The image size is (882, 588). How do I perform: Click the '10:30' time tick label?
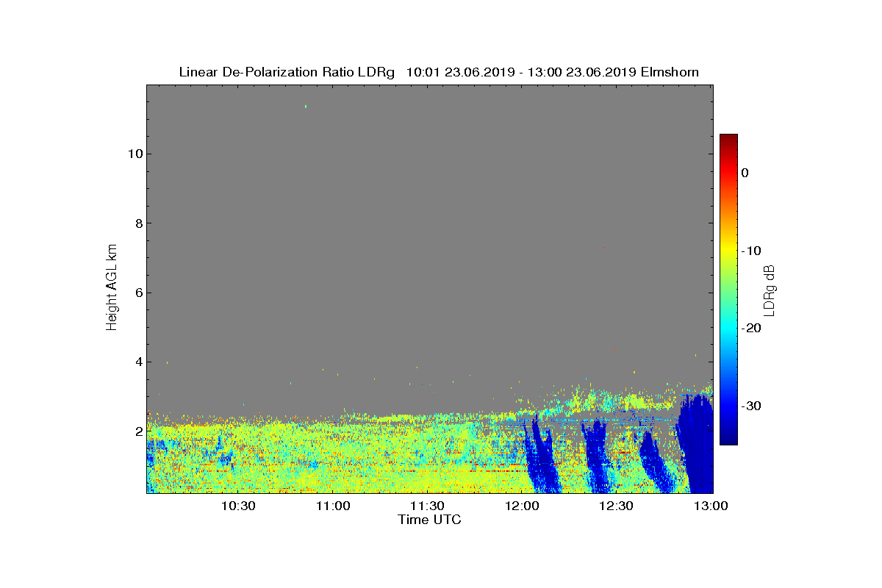click(x=238, y=506)
